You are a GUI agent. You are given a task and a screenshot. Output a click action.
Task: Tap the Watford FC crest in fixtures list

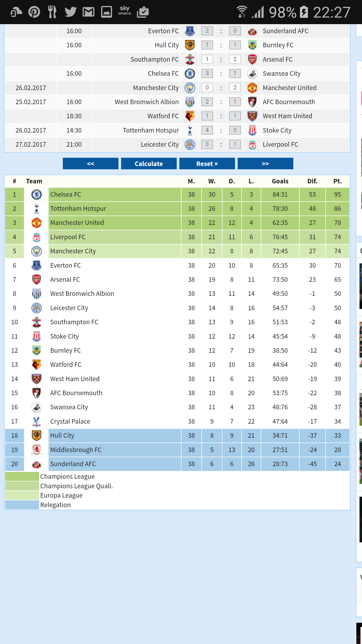[190, 116]
